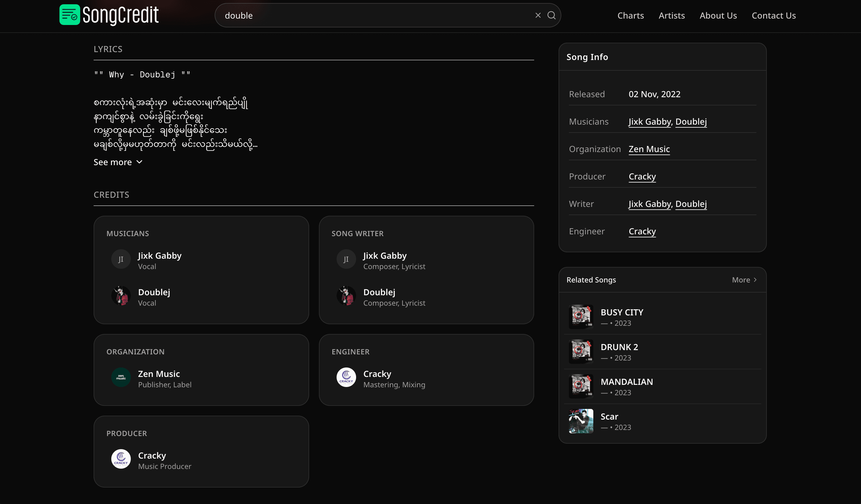The width and height of the screenshot is (861, 504).
Task: Click Cracky logo in Engineer card
Action: click(346, 377)
